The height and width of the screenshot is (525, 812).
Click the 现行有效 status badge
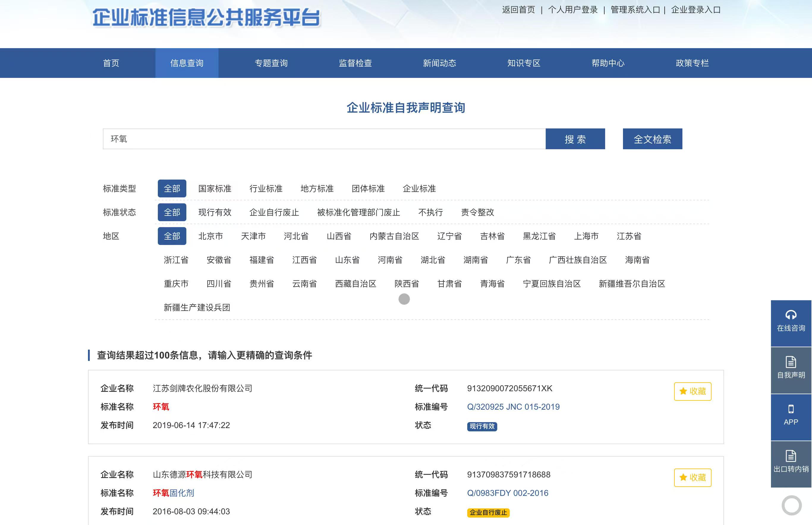pos(482,427)
